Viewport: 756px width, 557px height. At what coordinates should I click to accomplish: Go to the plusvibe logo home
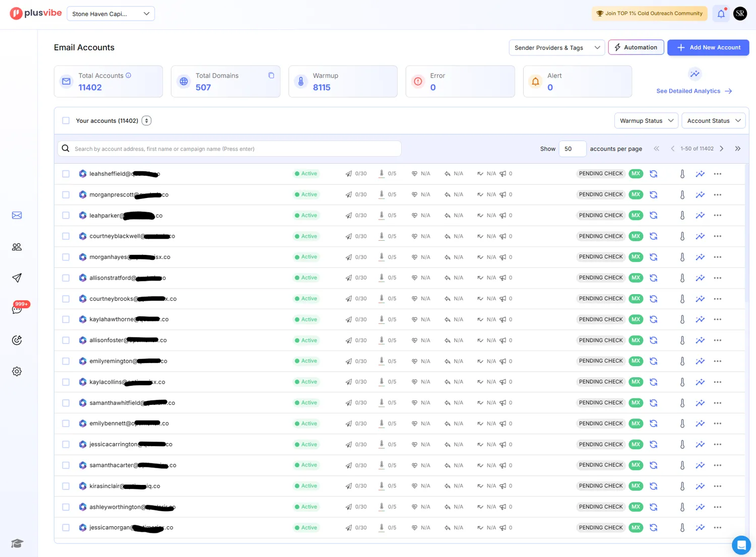pos(36,14)
